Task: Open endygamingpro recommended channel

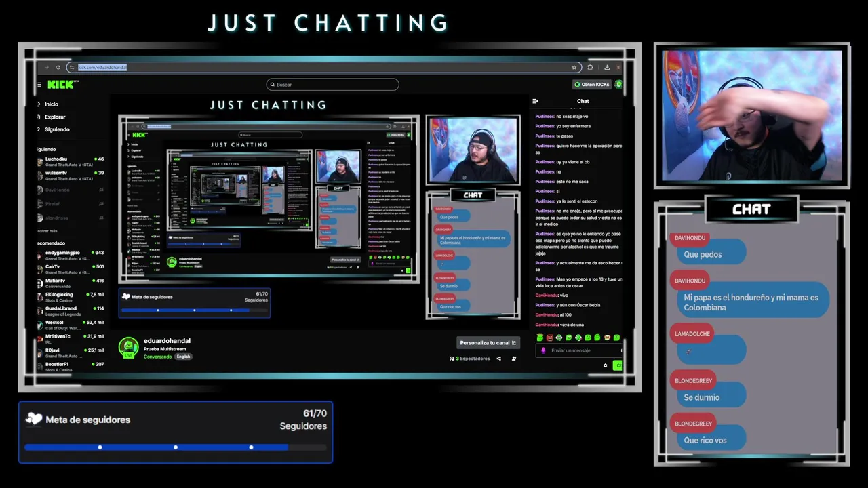Action: tap(71, 256)
